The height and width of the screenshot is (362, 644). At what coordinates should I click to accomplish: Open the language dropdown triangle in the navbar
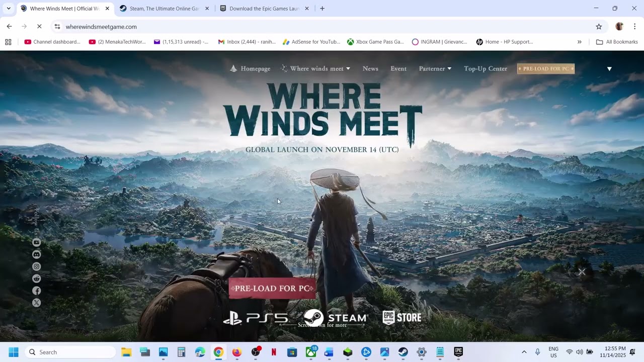609,69
